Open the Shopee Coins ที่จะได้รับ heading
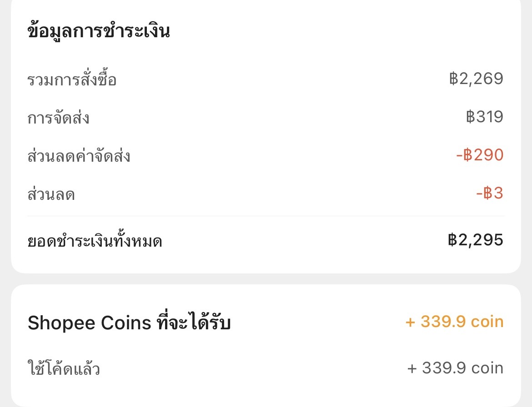This screenshot has width=532, height=407. point(129,323)
